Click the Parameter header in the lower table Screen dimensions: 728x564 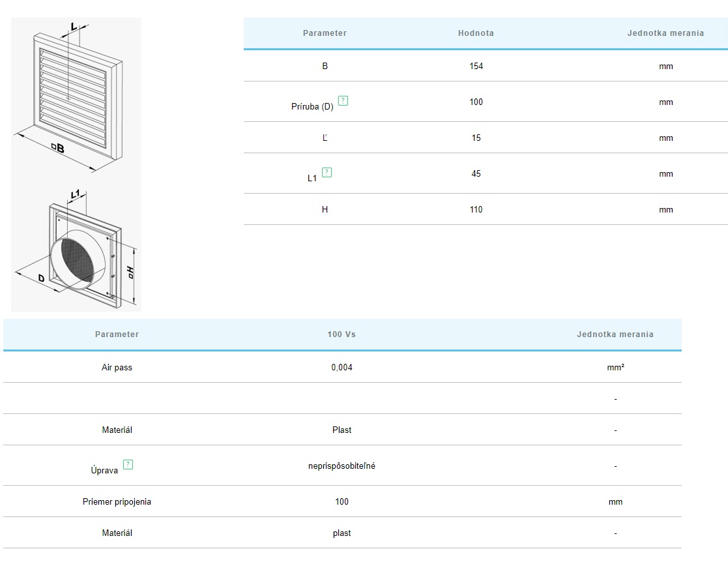[x=117, y=334]
